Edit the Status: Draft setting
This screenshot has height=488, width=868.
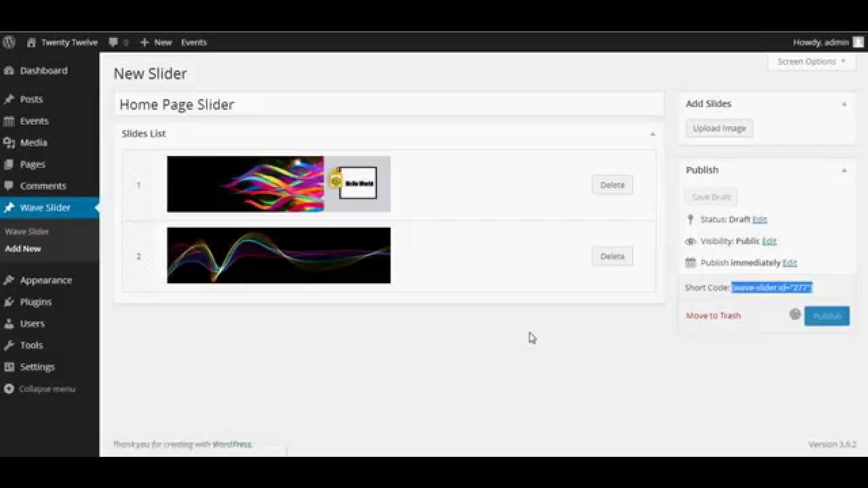coord(759,220)
